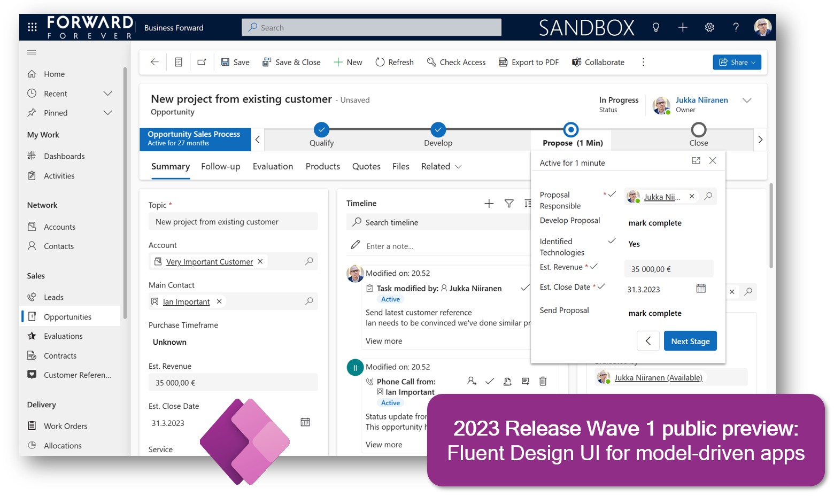This screenshot has width=834, height=504.
Task: Open Dashboards in the sidebar
Action: (71, 156)
